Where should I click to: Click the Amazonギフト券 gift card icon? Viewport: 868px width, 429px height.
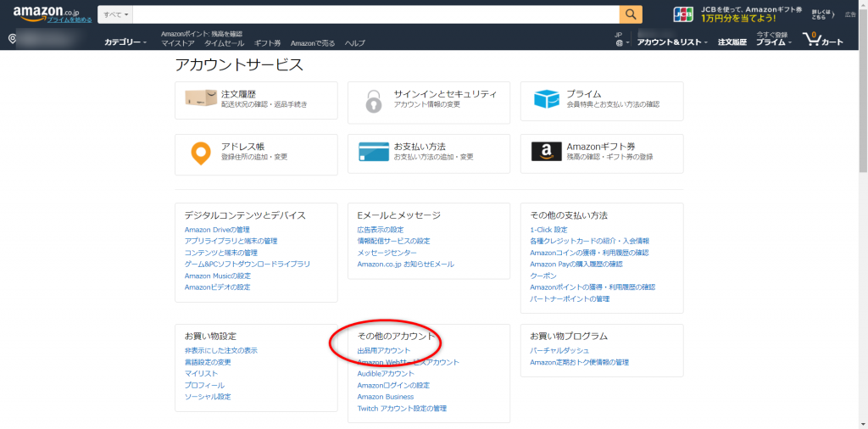click(546, 152)
